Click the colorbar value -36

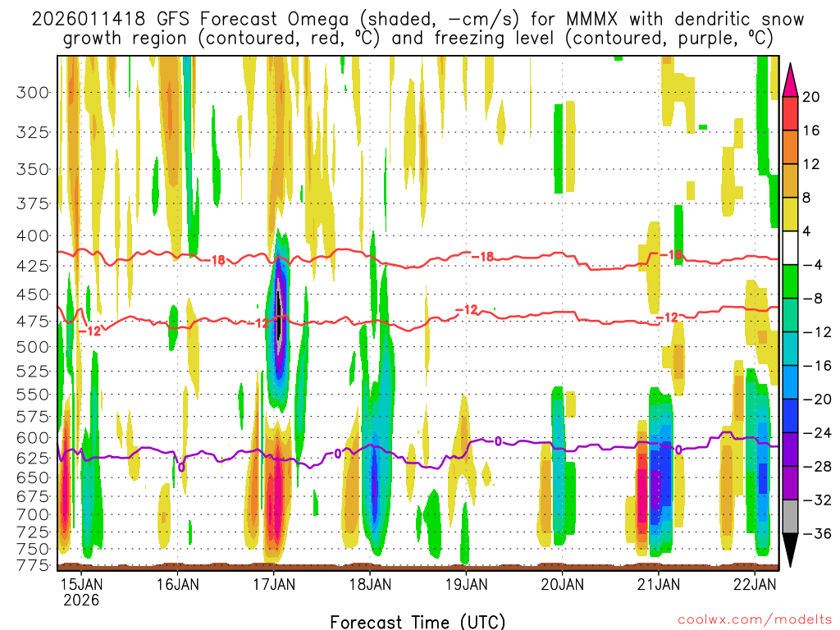click(817, 533)
